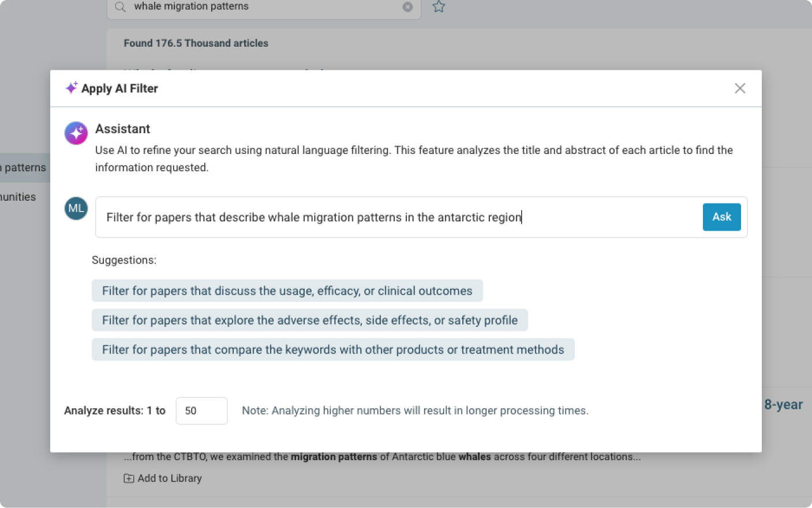The image size is (812, 508).
Task: Click the Add to Library link
Action: click(170, 479)
